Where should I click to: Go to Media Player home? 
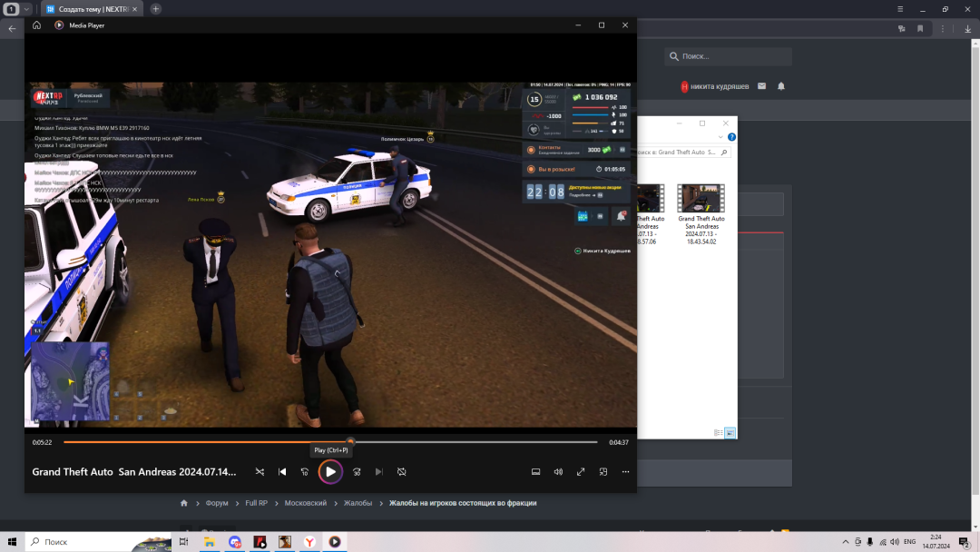click(37, 25)
